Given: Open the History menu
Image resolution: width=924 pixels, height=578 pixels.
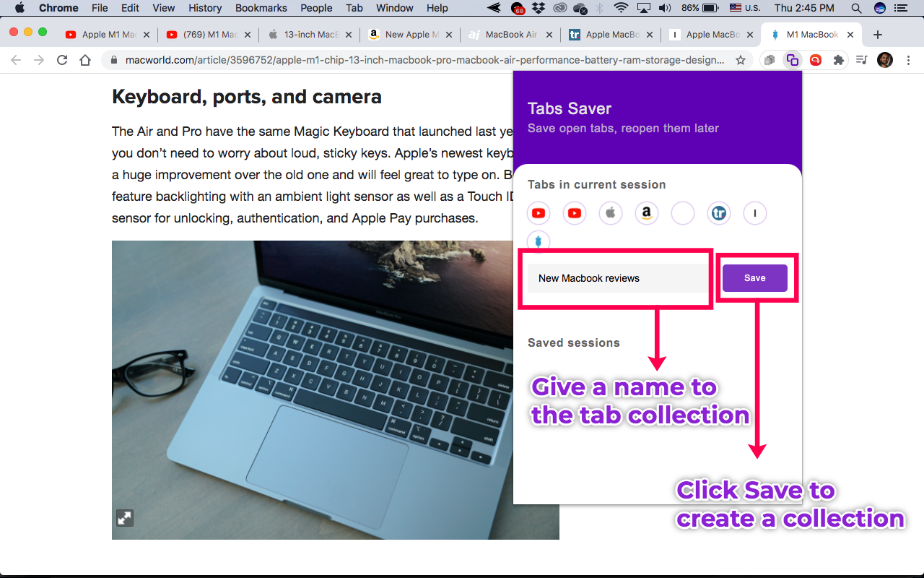Looking at the screenshot, I should [205, 8].
